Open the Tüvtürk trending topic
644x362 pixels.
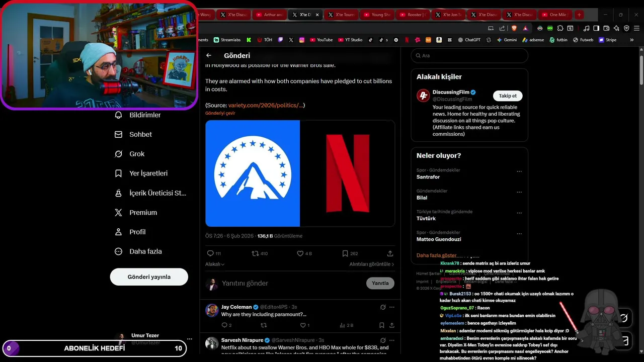coord(426,218)
